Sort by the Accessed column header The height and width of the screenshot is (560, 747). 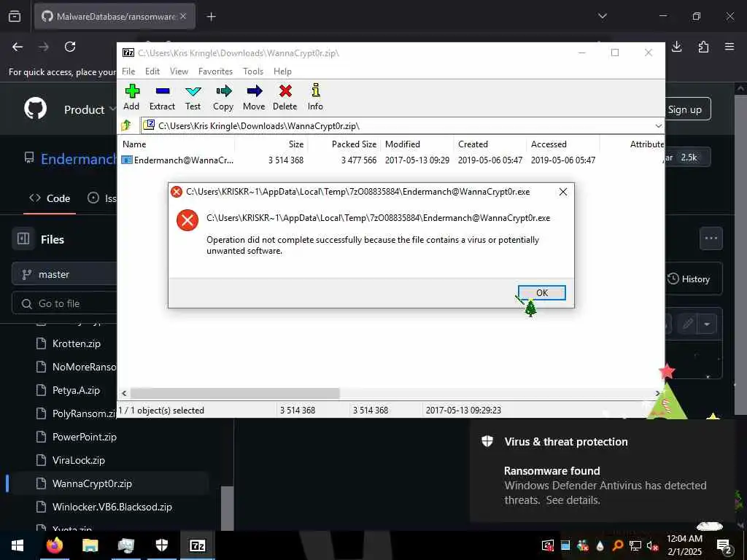point(563,144)
